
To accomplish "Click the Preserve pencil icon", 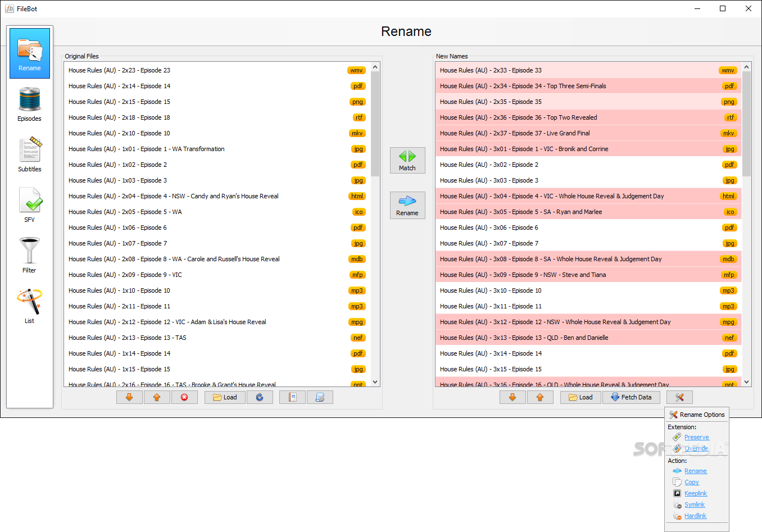I will coord(677,437).
